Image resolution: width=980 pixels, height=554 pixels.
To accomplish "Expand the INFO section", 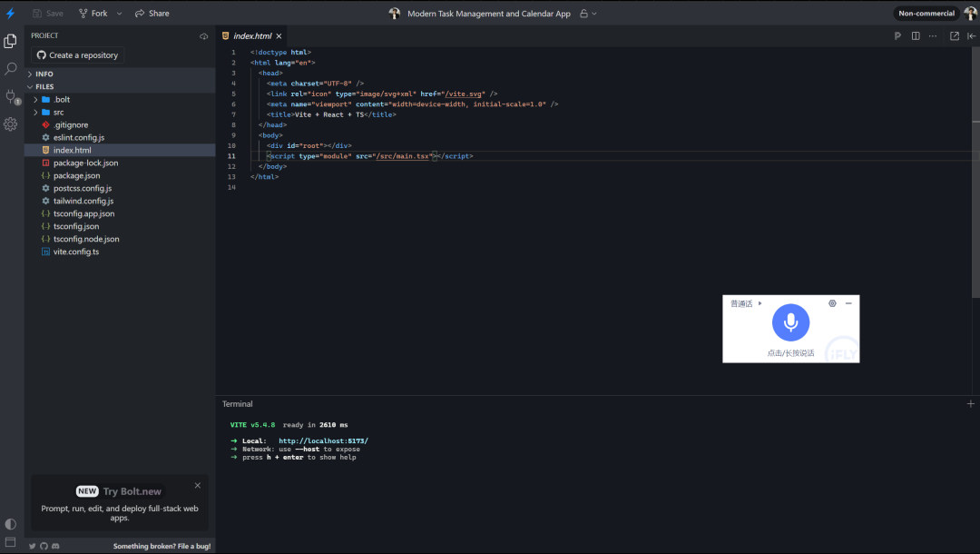I will tap(120, 74).
